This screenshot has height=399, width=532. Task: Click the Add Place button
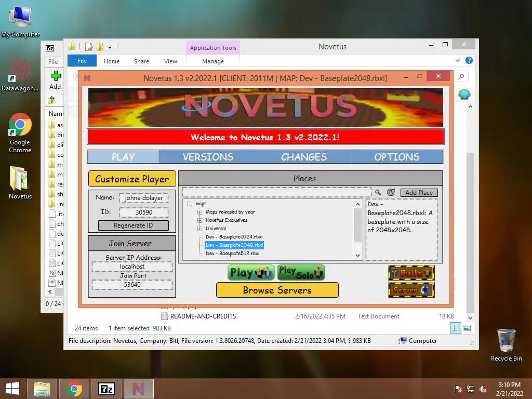coord(419,193)
